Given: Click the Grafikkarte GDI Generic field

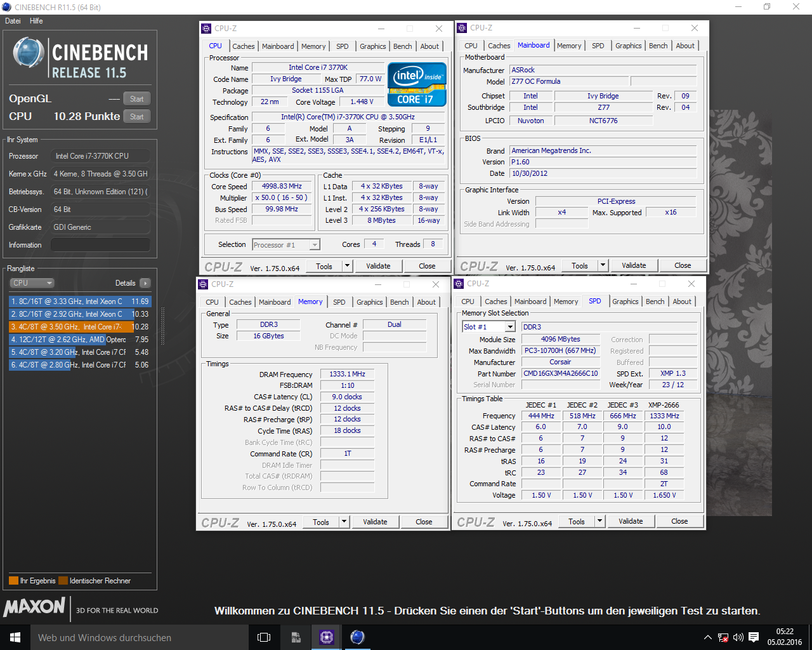Looking at the screenshot, I should (x=100, y=227).
